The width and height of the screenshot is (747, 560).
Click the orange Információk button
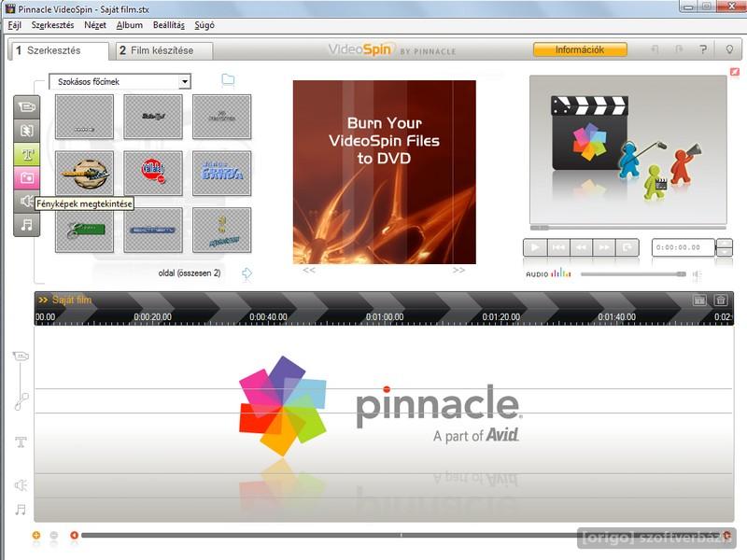tap(580, 49)
